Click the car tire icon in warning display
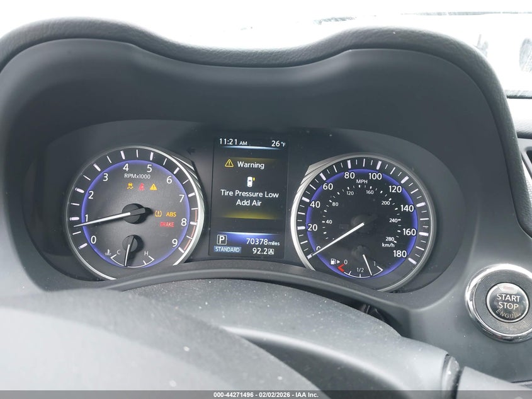 [x=249, y=181]
